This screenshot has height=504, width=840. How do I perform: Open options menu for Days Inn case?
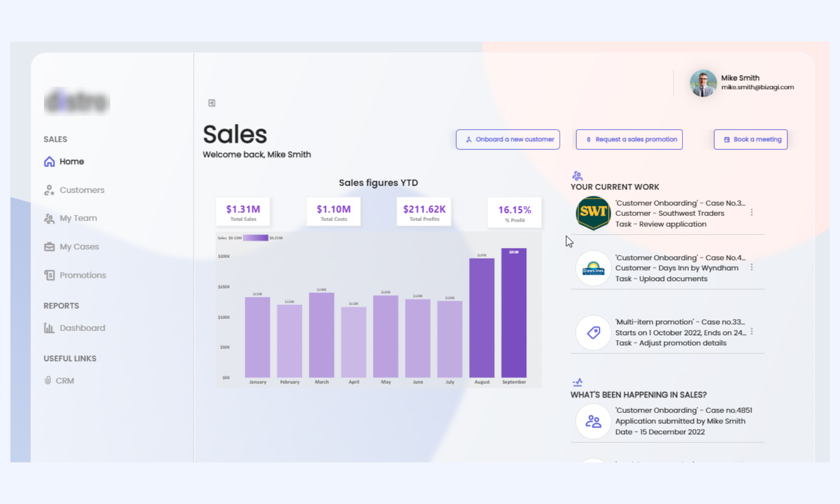(x=751, y=267)
